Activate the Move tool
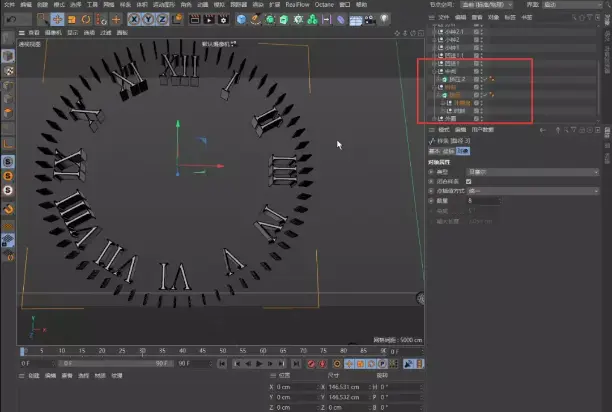This screenshot has height=412, width=612. click(x=57, y=19)
